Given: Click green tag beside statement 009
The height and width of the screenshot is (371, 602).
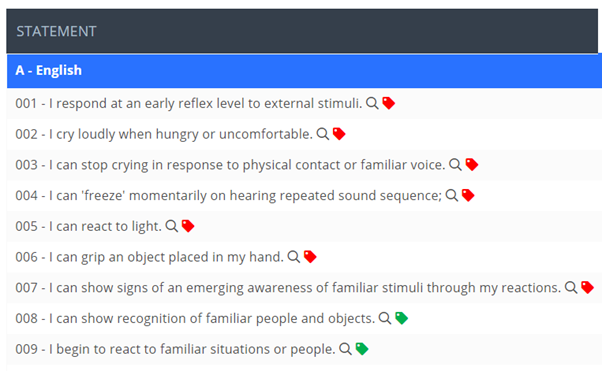Looking at the screenshot, I should click(362, 349).
